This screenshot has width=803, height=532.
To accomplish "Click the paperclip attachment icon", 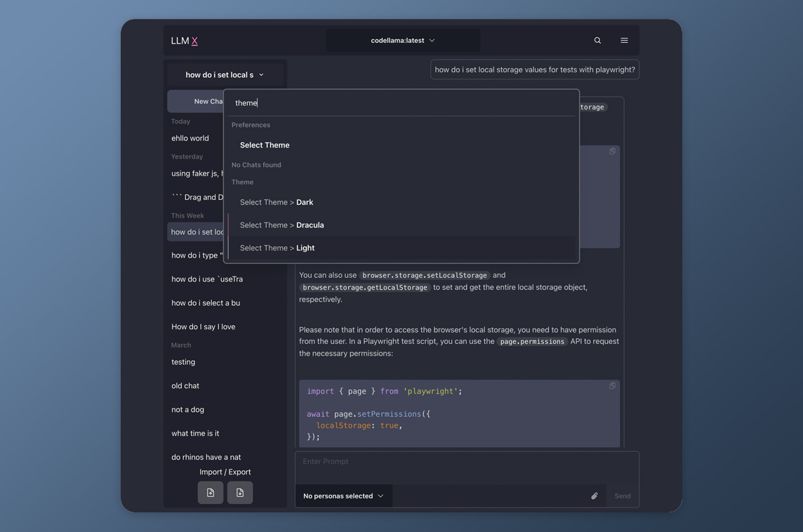I will tap(594, 496).
